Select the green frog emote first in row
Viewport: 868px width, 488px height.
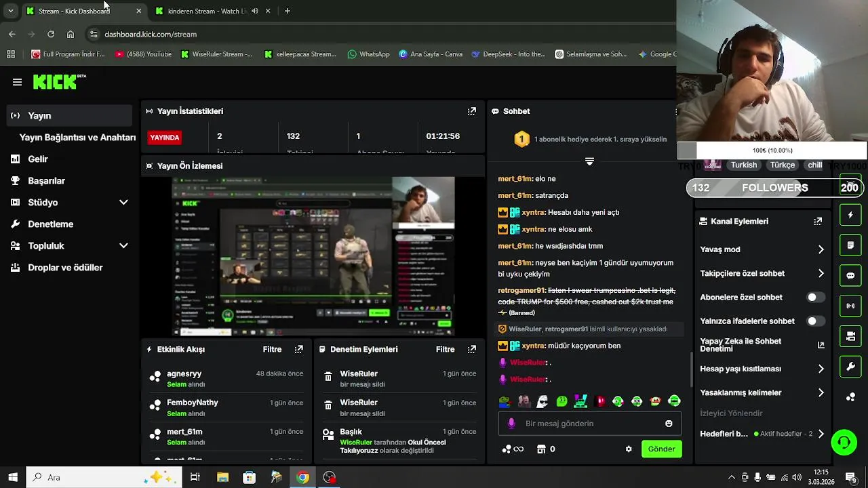pos(505,401)
